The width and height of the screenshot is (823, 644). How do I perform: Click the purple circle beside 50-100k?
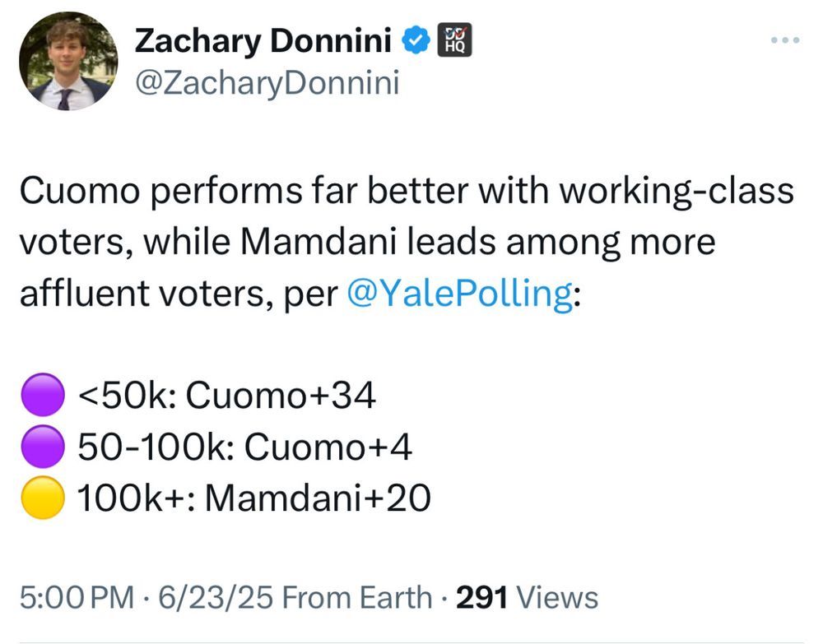pos(43,447)
